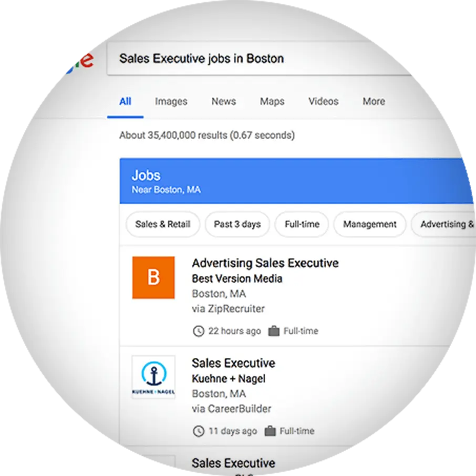Click the briefcase icon on Kuehne + Nagel listing
The width and height of the screenshot is (476, 476).
coord(270,431)
